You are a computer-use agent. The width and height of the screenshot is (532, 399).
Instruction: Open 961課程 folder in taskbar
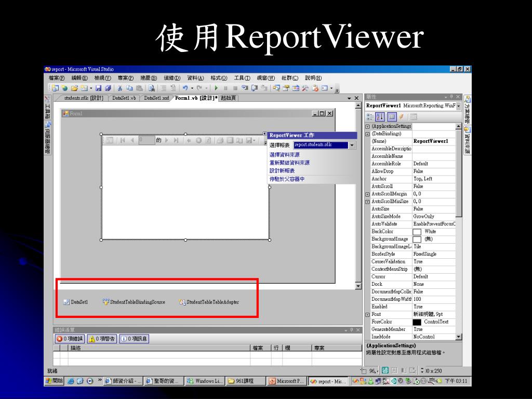[245, 381]
